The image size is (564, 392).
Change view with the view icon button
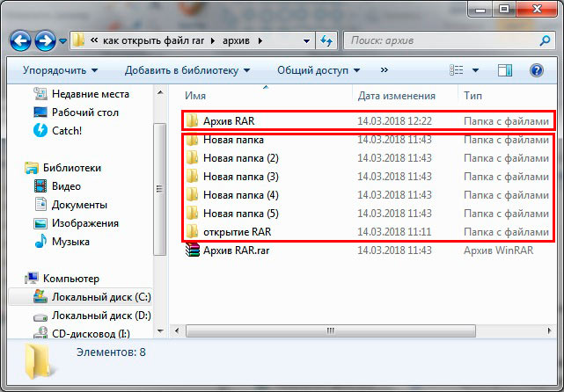456,70
